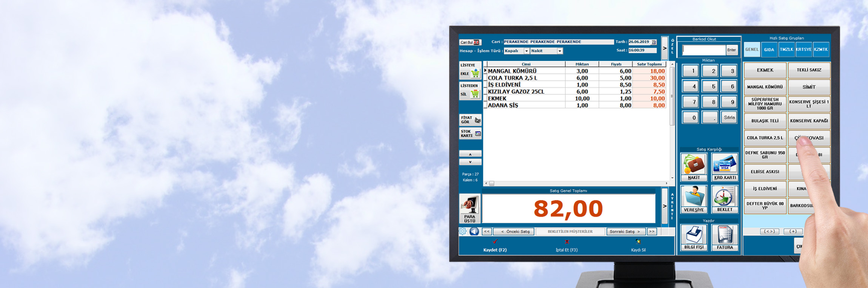Switch to the KZMTK quick sale group
868x288 pixels.
(821, 50)
